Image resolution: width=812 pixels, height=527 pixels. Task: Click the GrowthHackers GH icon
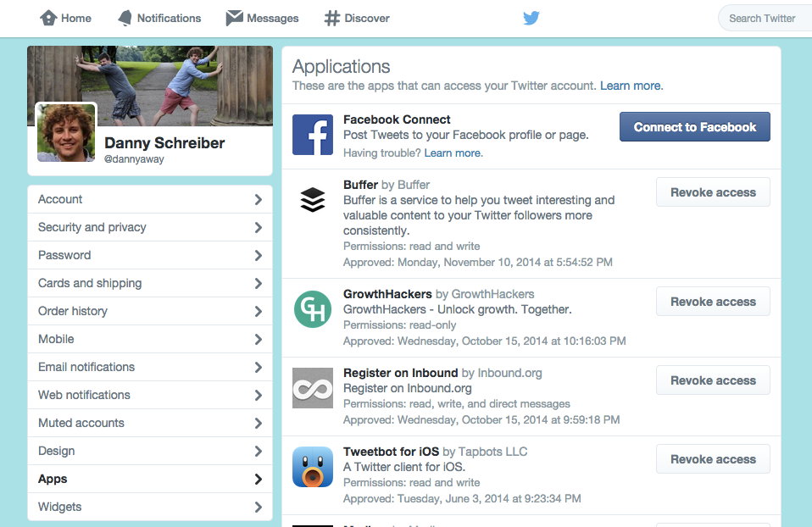[313, 309]
